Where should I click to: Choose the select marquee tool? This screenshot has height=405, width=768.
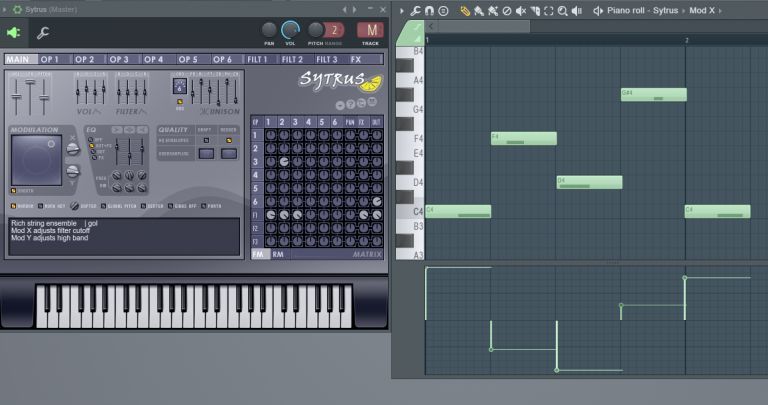(549, 11)
